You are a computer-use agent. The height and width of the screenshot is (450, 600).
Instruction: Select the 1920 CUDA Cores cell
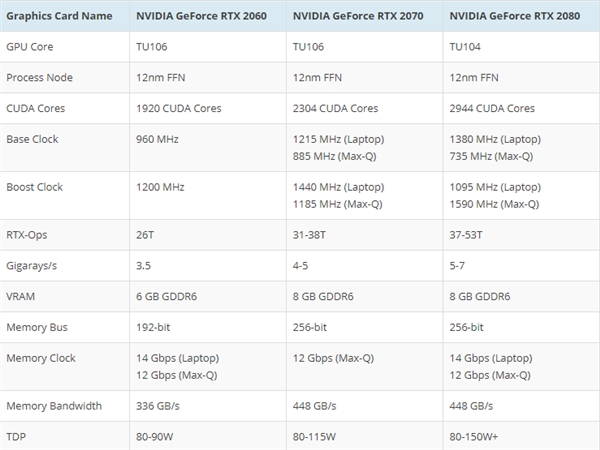point(178,108)
